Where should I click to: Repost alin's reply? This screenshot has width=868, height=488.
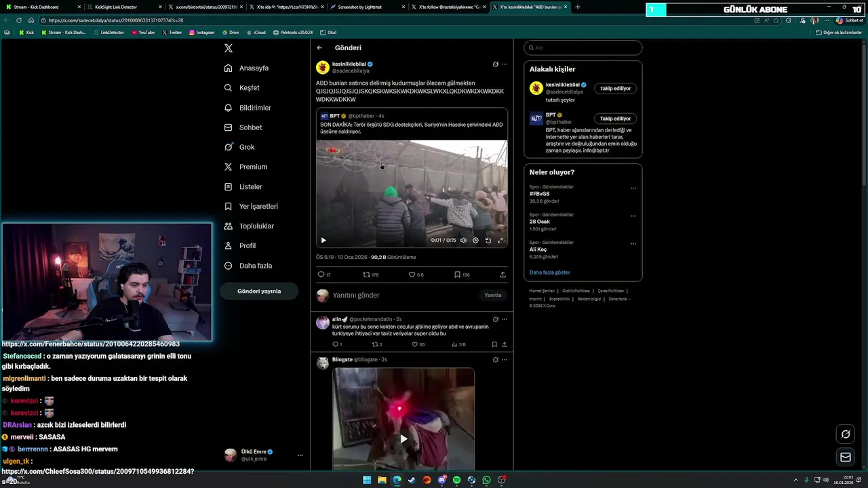(x=376, y=344)
